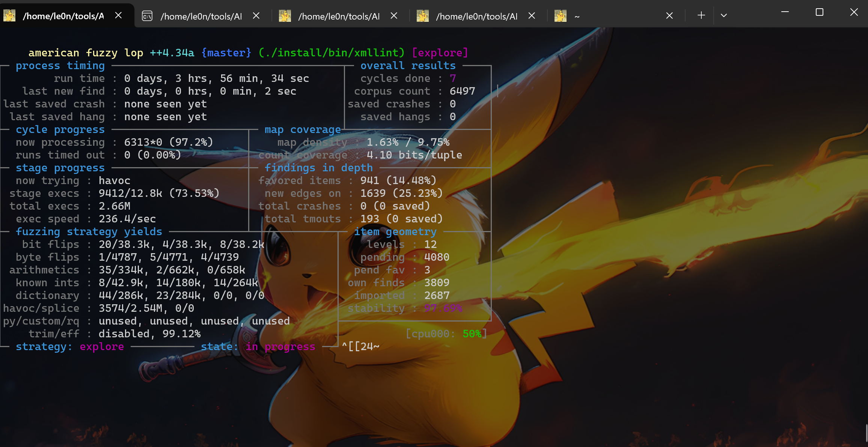This screenshot has height=447, width=868.
Task: Click the 'item geometry' section header
Action: [395, 232]
